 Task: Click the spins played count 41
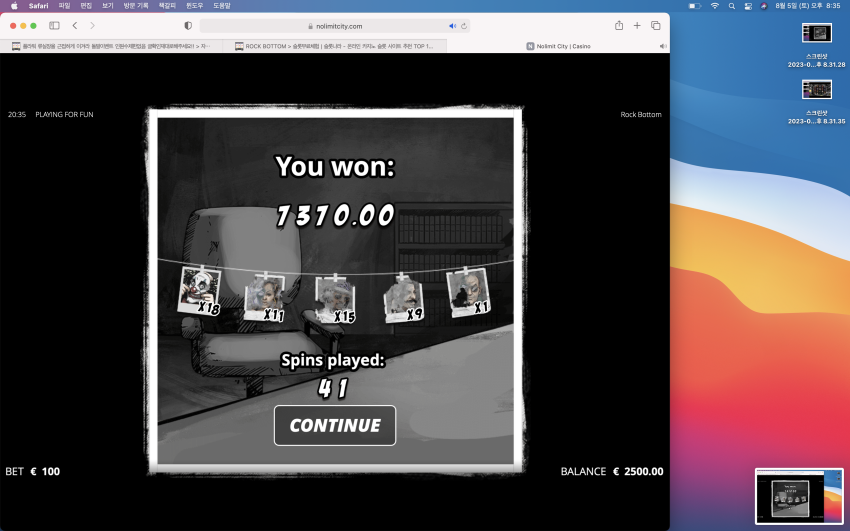[333, 388]
